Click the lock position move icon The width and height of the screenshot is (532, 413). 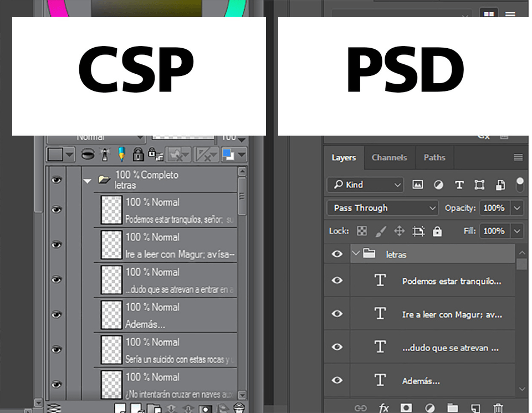(x=399, y=231)
